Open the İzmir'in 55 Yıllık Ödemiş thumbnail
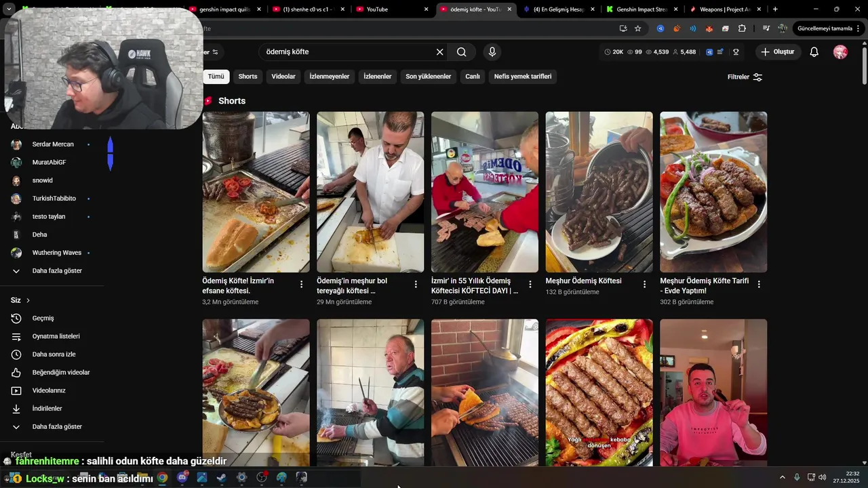 point(485,192)
